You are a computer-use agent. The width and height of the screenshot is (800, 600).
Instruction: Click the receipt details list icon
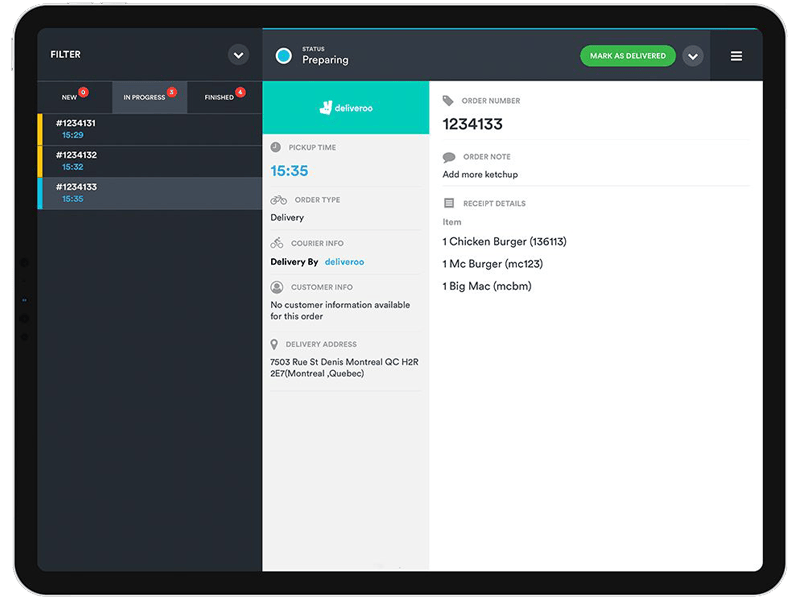pyautogui.click(x=449, y=203)
